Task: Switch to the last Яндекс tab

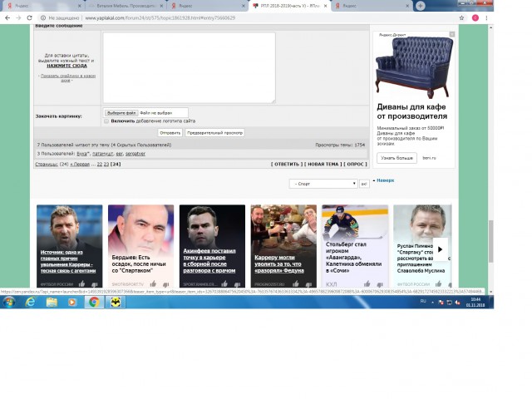Action: click(x=372, y=6)
